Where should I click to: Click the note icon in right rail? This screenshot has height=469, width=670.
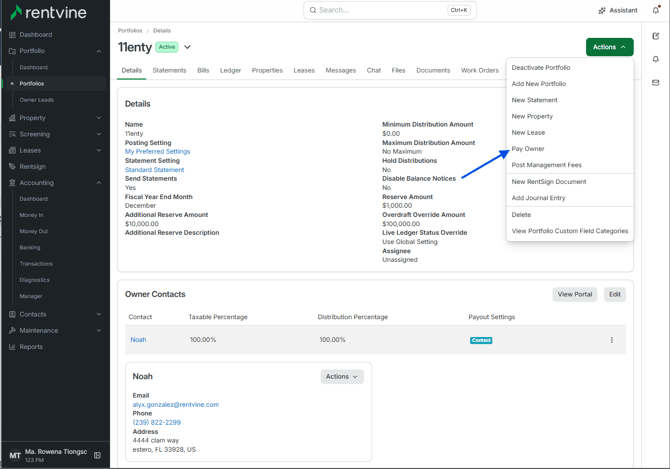655,36
